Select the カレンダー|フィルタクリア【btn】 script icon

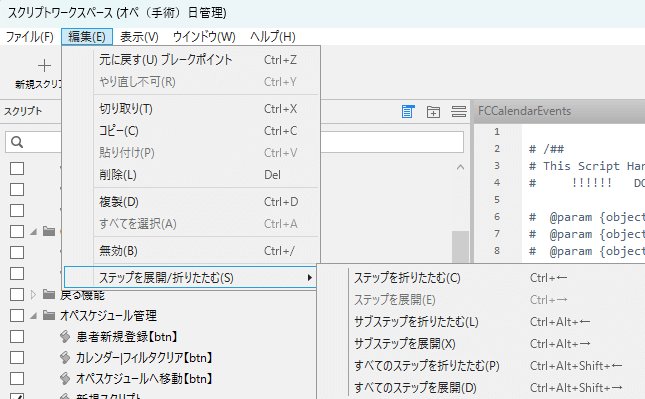65,357
